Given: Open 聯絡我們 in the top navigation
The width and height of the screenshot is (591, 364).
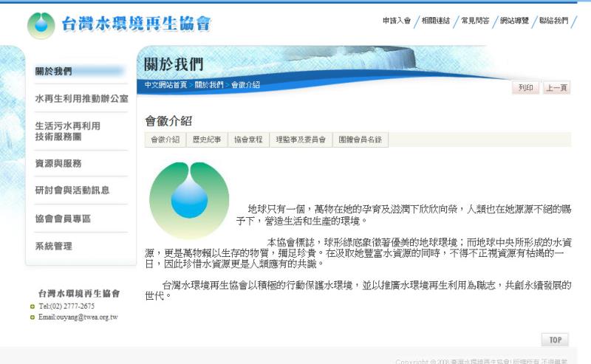Looking at the screenshot, I should [553, 21].
